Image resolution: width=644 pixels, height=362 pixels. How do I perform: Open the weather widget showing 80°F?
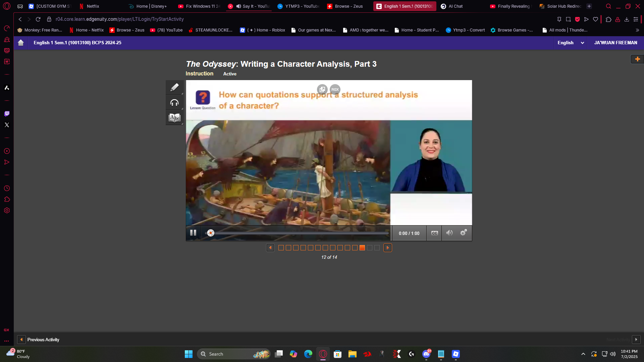pyautogui.click(x=18, y=354)
